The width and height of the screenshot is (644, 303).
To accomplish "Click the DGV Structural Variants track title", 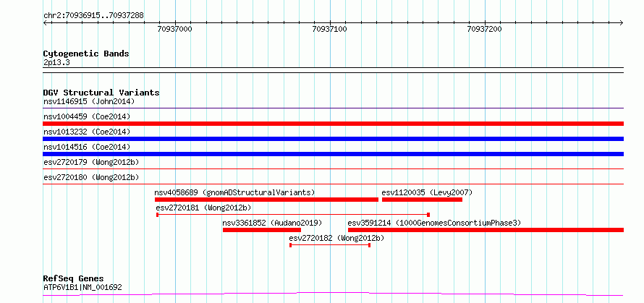I will [x=101, y=93].
